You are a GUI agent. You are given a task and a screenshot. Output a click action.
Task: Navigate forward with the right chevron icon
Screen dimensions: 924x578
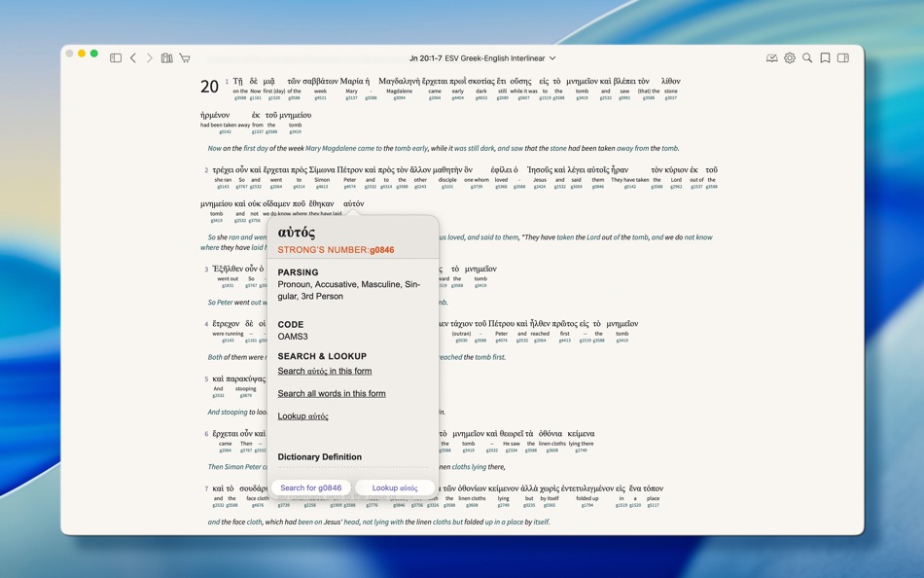[150, 57]
